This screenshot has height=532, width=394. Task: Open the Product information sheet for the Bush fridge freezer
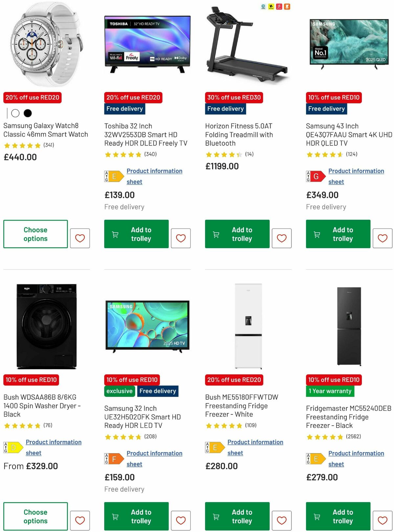tap(255, 447)
